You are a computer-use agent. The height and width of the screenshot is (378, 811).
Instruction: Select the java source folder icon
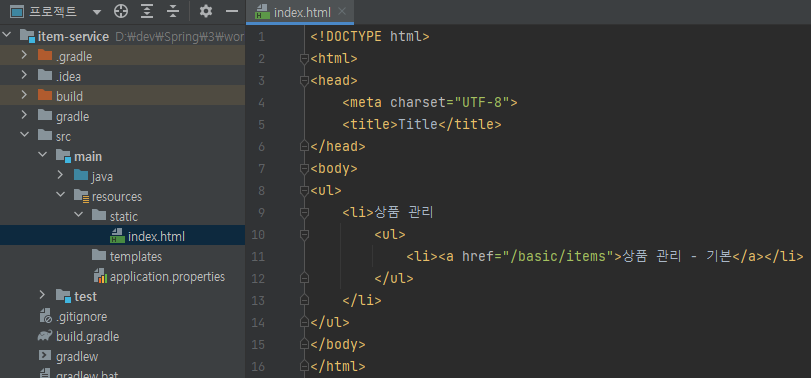pos(81,176)
